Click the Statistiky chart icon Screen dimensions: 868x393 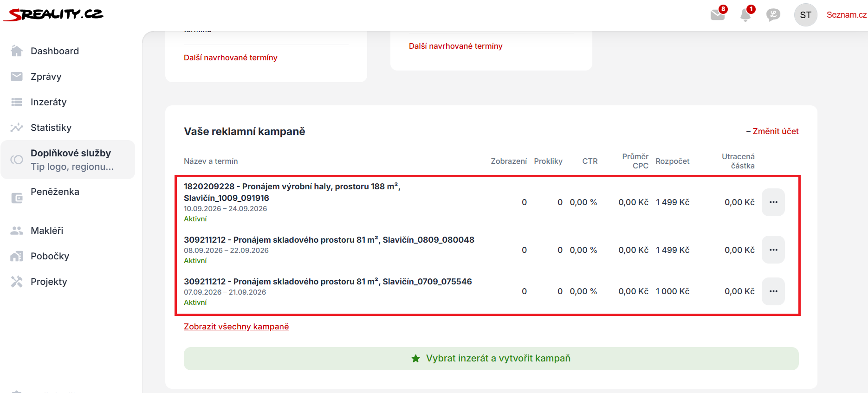click(17, 128)
